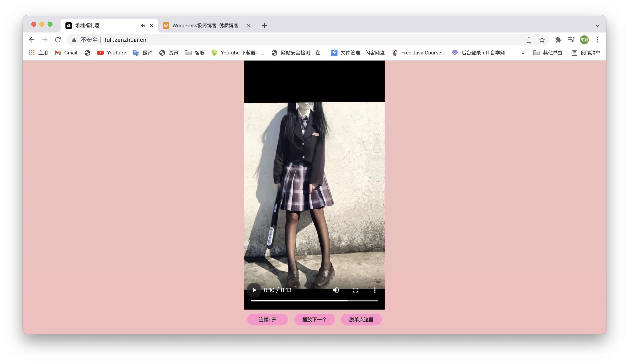Image resolution: width=629 pixels, height=364 pixels.
Task: Click the share page icon
Action: pos(529,40)
